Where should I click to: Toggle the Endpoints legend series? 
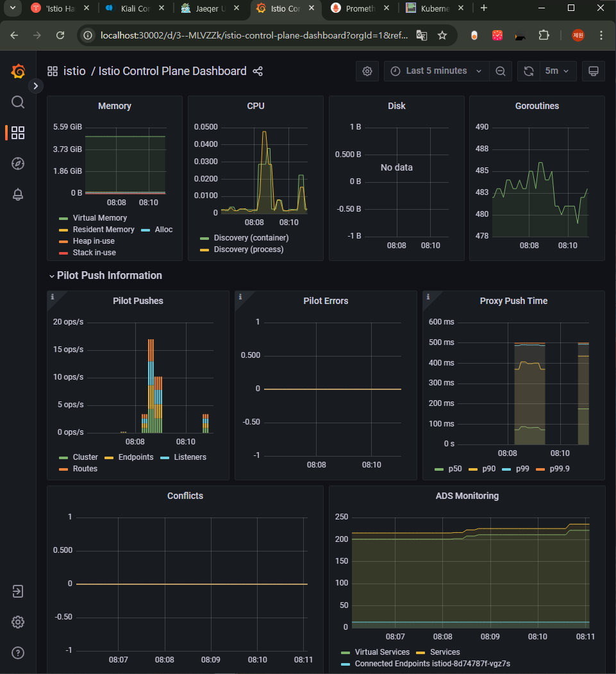point(136,457)
